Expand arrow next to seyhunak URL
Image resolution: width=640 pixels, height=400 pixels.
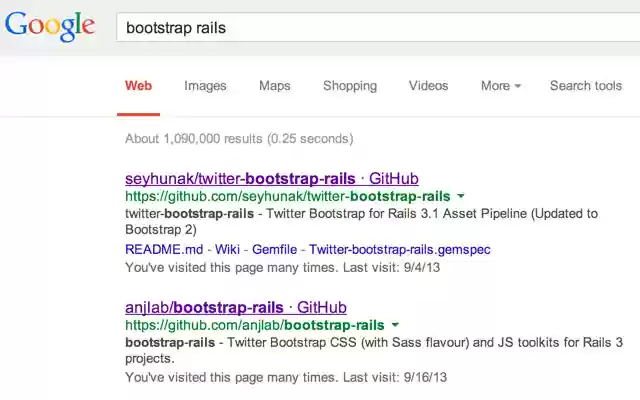click(x=461, y=196)
